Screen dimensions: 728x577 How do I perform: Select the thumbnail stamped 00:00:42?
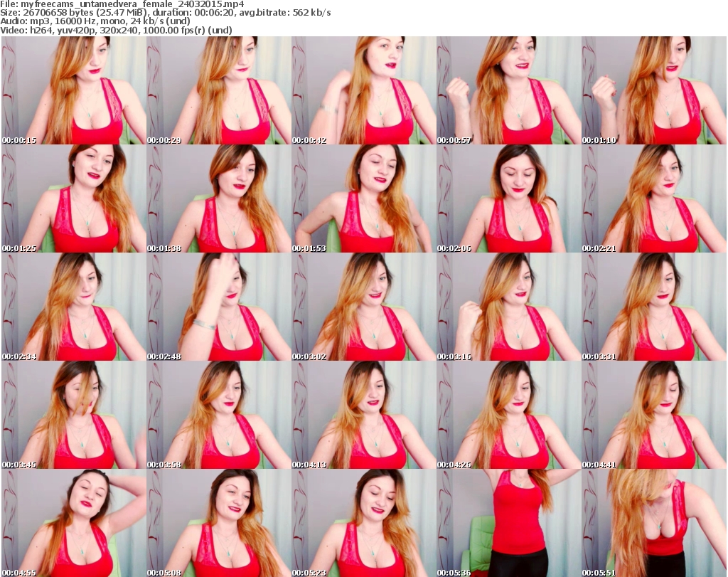pos(363,90)
